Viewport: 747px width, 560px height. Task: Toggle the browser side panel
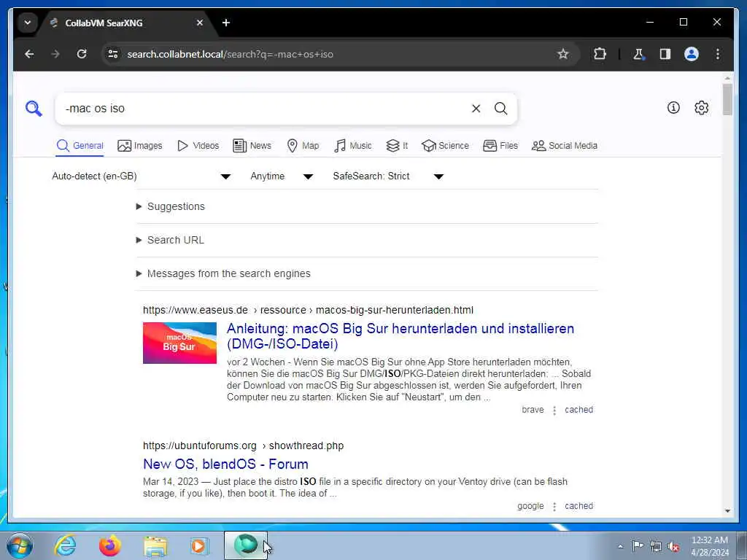coord(665,54)
